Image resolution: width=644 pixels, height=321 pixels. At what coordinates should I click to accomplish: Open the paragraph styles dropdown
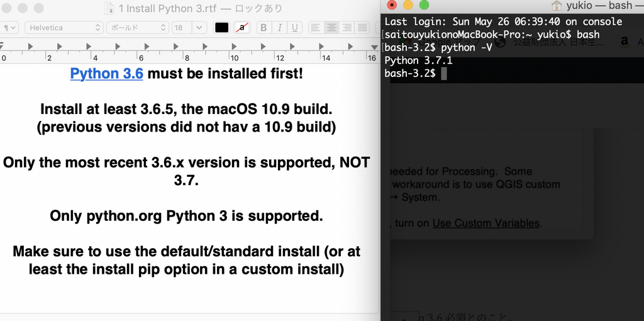[x=11, y=28]
